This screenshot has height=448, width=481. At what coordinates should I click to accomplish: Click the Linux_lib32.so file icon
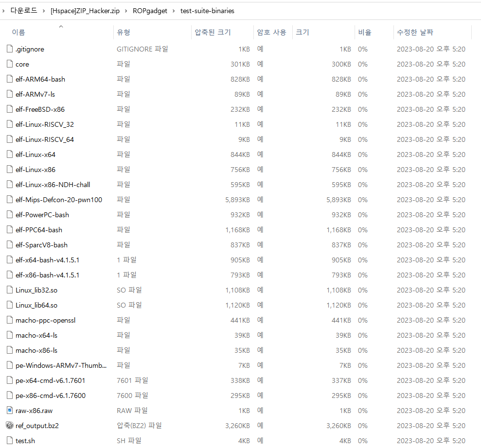[10, 290]
